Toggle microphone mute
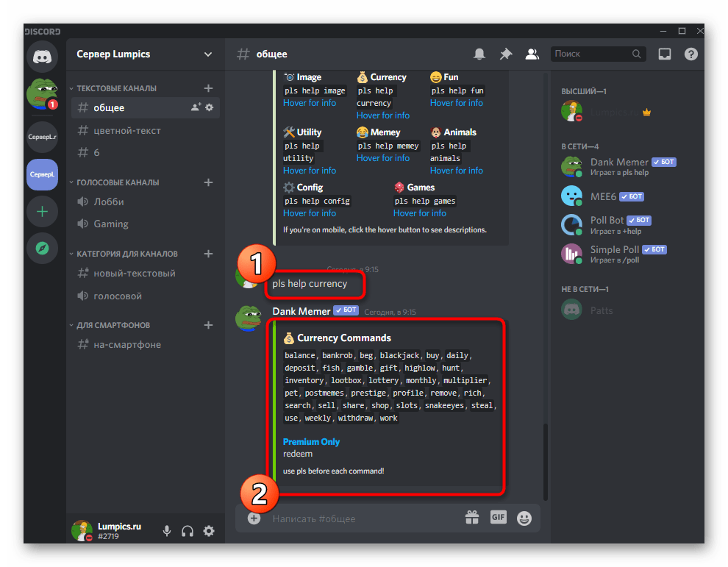The height and width of the screenshot is (567, 728). [168, 531]
